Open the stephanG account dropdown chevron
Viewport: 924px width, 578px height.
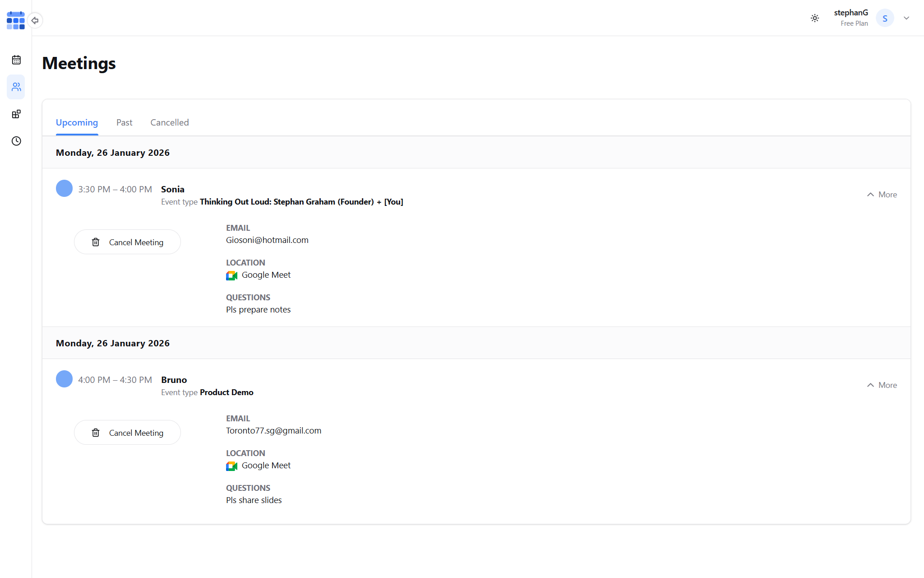(906, 18)
